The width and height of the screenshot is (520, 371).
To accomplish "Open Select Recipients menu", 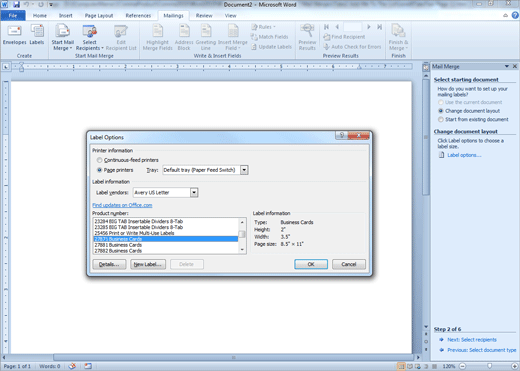I will [x=89, y=37].
